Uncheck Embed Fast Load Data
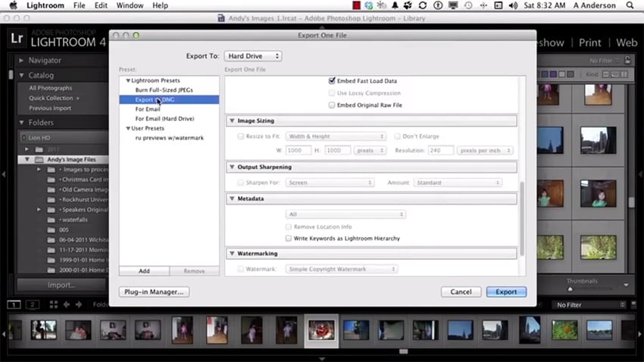This screenshot has height=362, width=644. coord(332,81)
